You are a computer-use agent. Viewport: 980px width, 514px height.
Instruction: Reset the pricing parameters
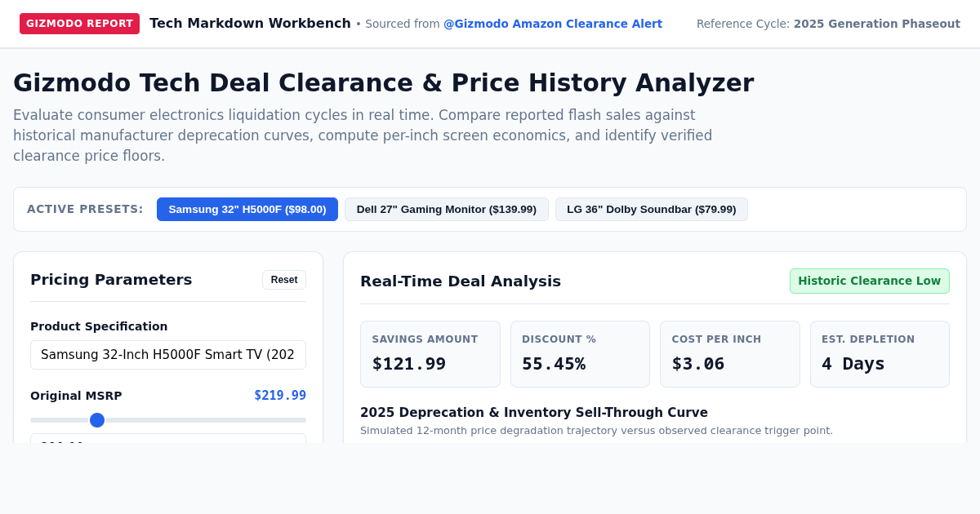click(x=284, y=280)
